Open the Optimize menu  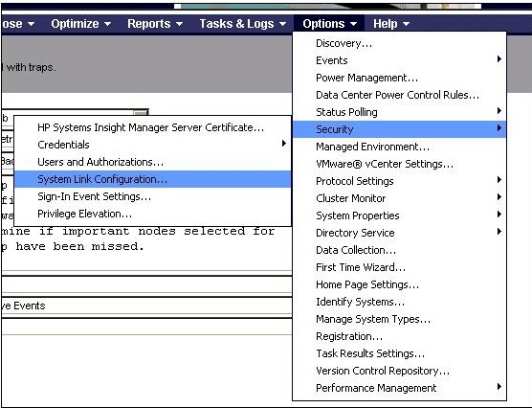coord(80,24)
